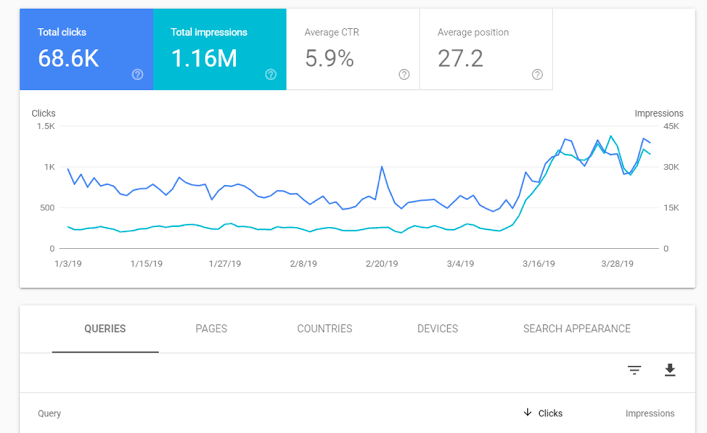Image resolution: width=707 pixels, height=433 pixels.
Task: Open the Devices tab
Action: [437, 329]
